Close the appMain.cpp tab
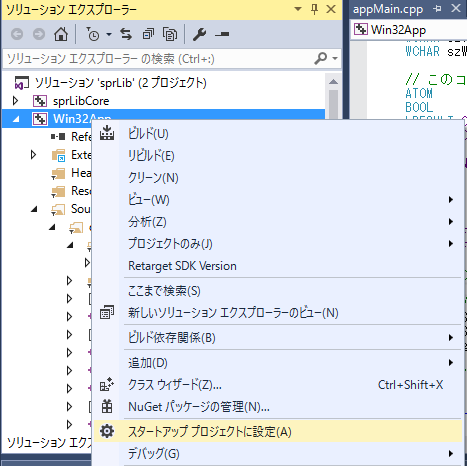 [456, 8]
